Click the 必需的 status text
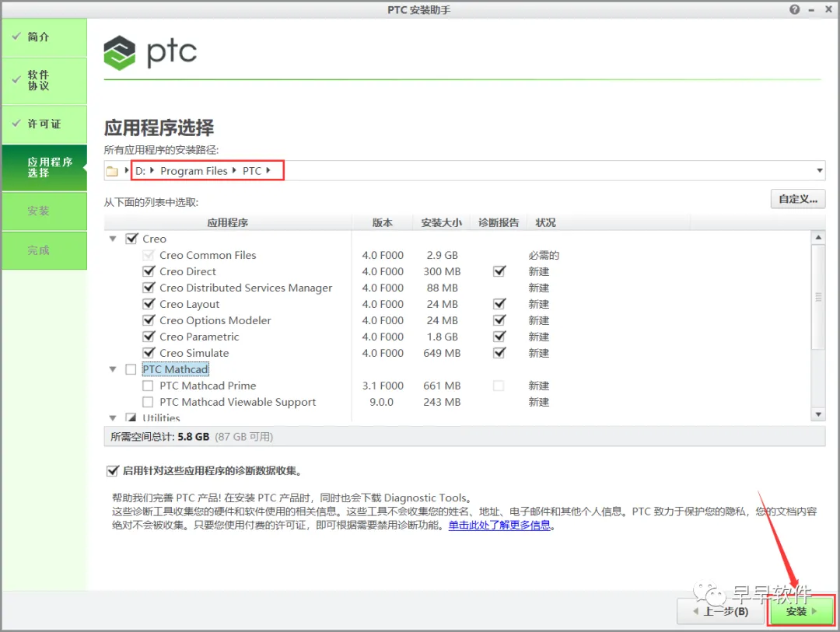840x632 pixels. [544, 256]
